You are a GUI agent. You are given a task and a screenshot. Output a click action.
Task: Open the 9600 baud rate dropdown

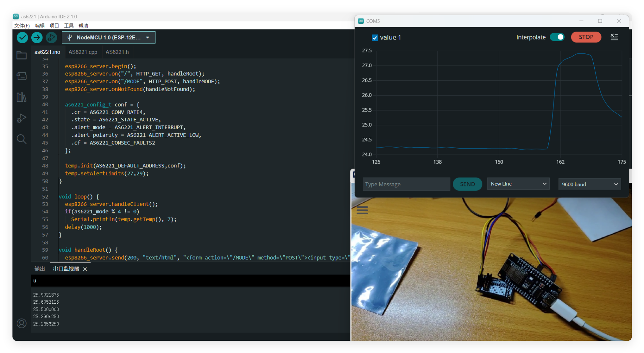click(589, 184)
